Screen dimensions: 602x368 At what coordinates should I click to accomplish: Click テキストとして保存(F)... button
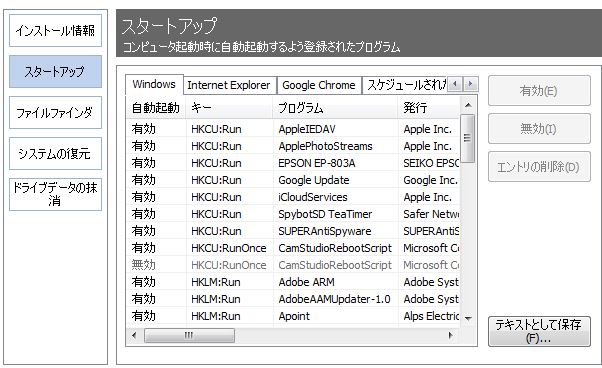(x=539, y=332)
